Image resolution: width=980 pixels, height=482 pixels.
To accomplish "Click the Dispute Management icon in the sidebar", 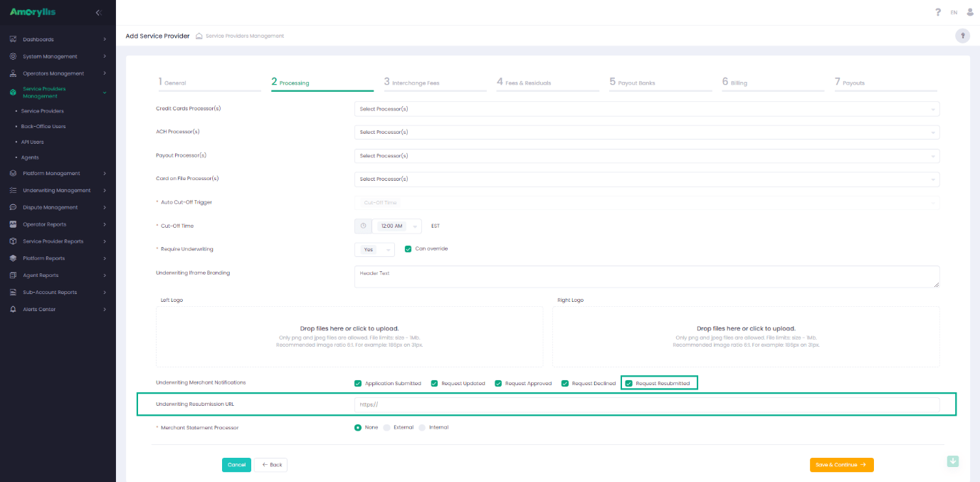I will click(x=14, y=207).
